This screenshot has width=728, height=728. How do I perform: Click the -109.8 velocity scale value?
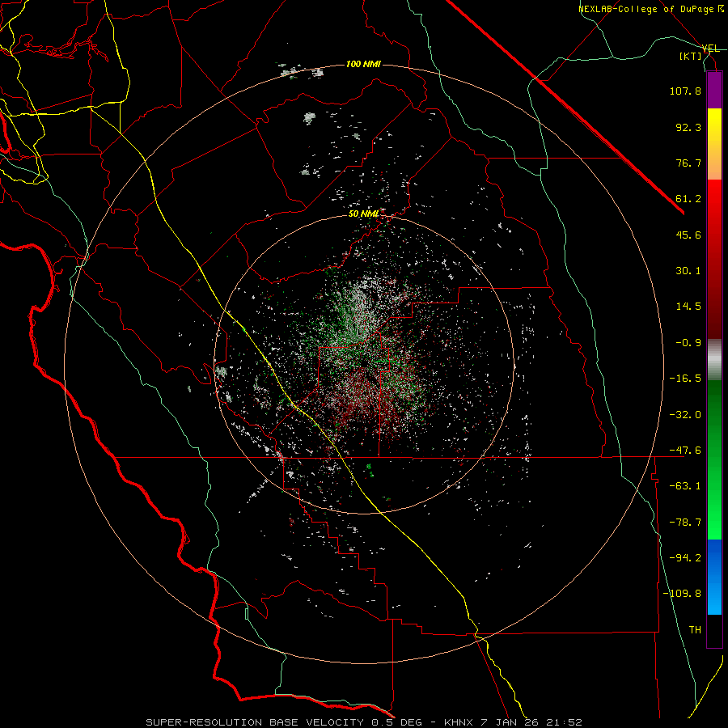(x=682, y=594)
